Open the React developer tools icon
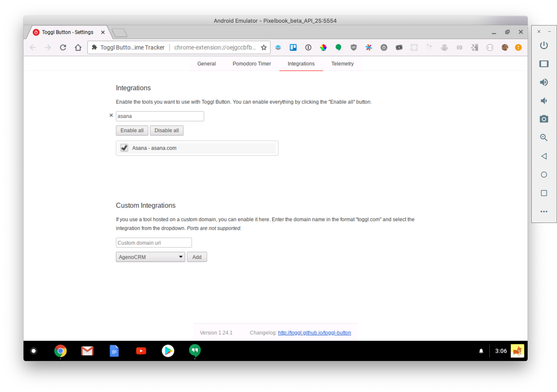 [x=414, y=47]
